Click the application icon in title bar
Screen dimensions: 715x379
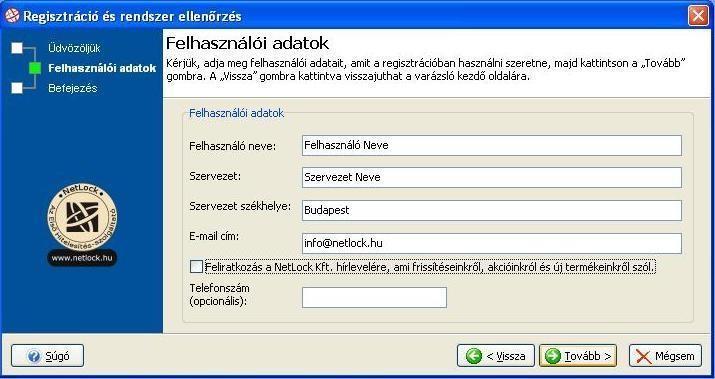click(x=12, y=16)
